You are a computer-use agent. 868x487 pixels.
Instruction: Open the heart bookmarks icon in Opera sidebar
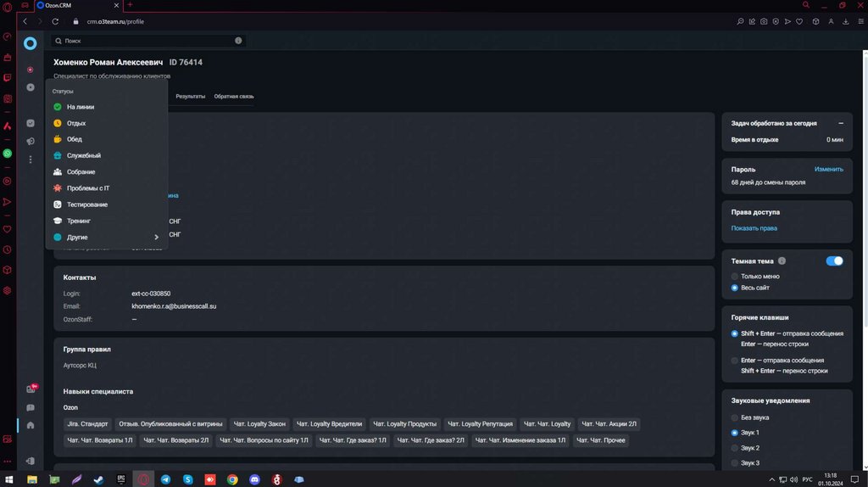click(7, 229)
